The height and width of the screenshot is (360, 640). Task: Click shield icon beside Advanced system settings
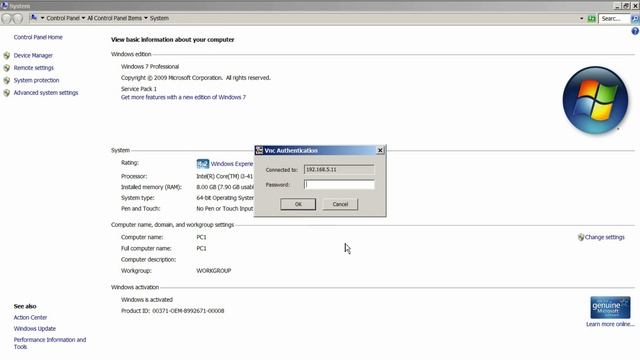[7, 93]
